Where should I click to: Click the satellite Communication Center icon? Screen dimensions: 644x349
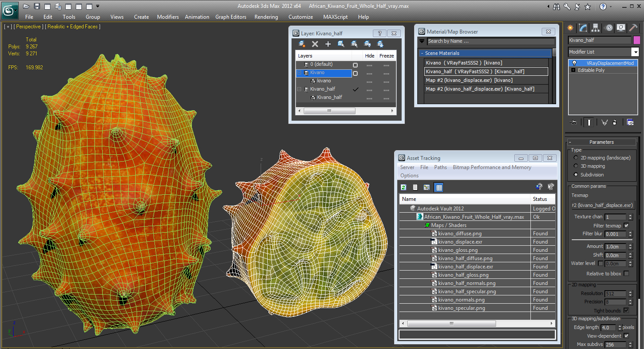[x=577, y=7]
